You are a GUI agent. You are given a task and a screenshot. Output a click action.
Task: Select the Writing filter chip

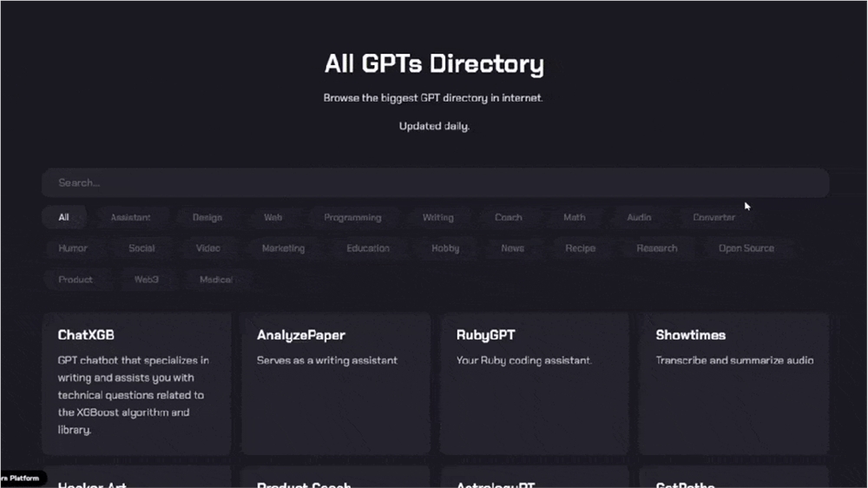pos(437,217)
